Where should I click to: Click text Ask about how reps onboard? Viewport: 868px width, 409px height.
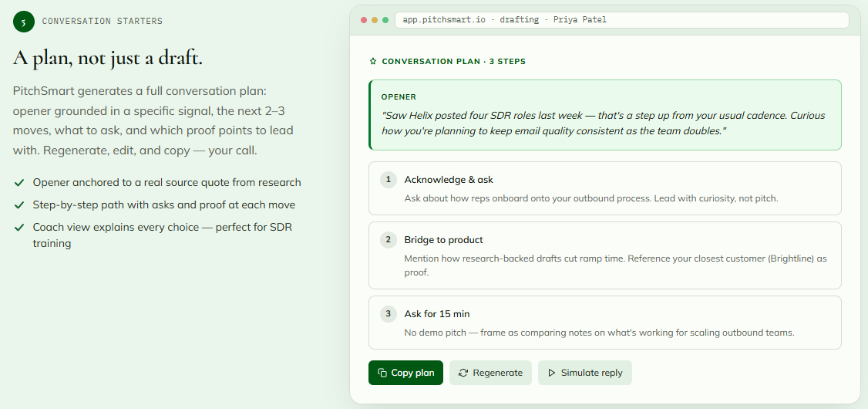coord(591,198)
